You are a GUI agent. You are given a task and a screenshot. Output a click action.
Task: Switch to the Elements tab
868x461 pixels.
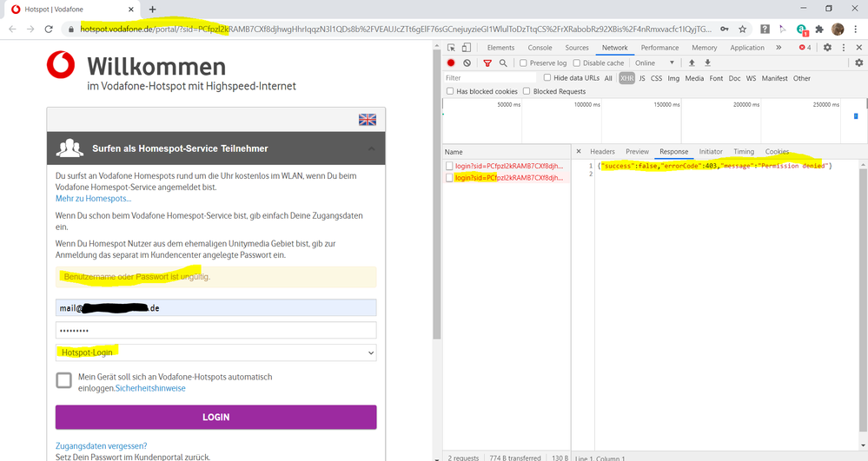click(x=501, y=48)
